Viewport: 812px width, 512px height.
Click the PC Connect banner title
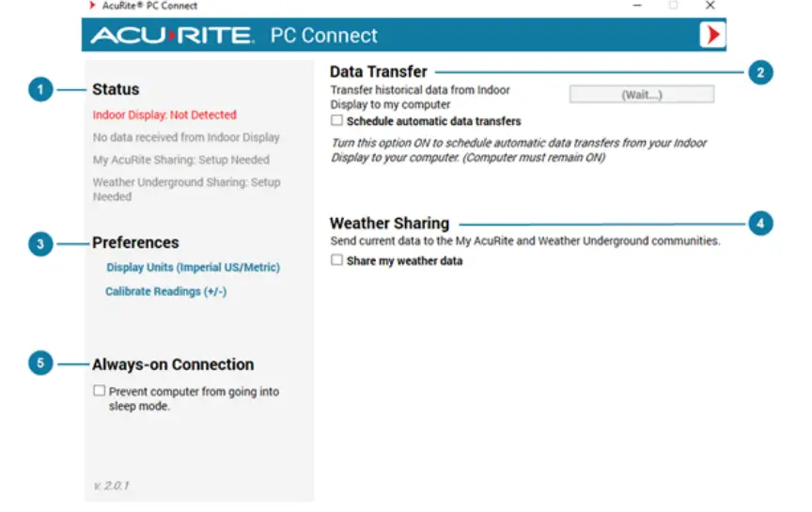pyautogui.click(x=323, y=35)
